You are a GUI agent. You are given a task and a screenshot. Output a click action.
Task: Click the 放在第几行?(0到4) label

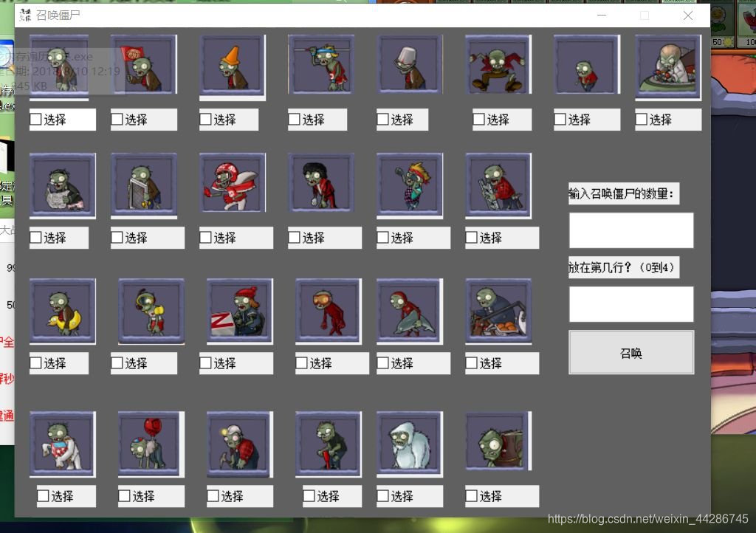(x=624, y=267)
